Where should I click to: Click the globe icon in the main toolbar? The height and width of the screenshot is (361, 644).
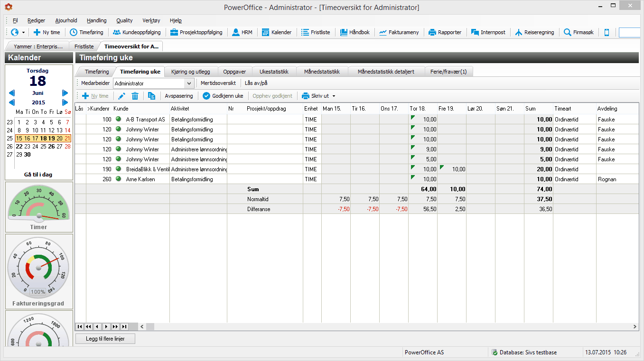click(15, 32)
